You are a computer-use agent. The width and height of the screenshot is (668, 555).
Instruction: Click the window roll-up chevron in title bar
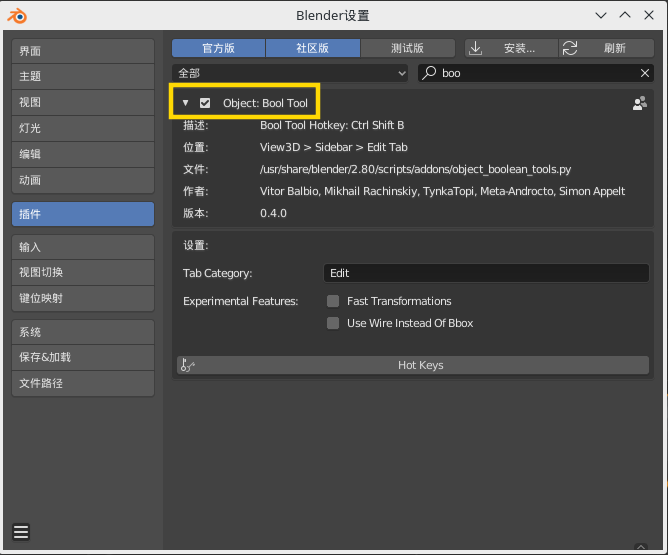coord(625,15)
